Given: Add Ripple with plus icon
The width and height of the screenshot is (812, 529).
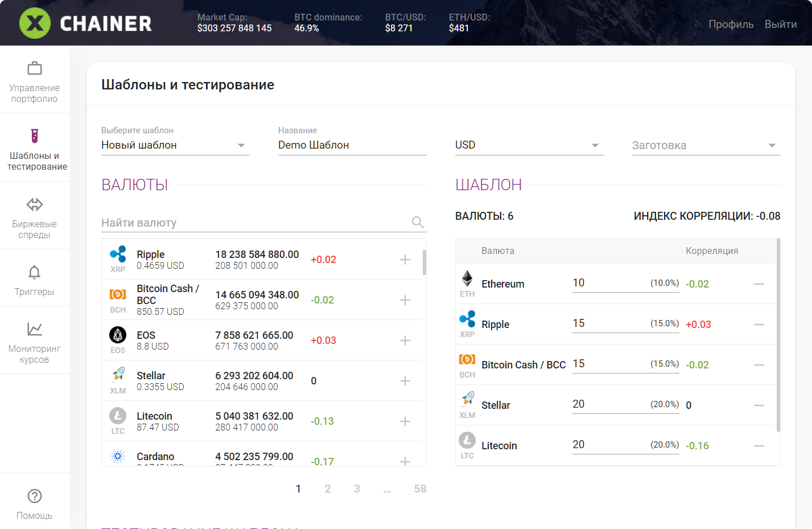Looking at the screenshot, I should coord(405,260).
